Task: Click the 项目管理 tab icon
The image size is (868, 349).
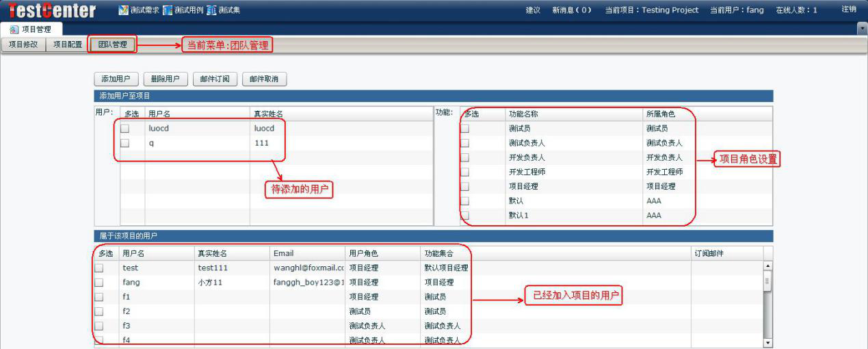Action: click(14, 29)
